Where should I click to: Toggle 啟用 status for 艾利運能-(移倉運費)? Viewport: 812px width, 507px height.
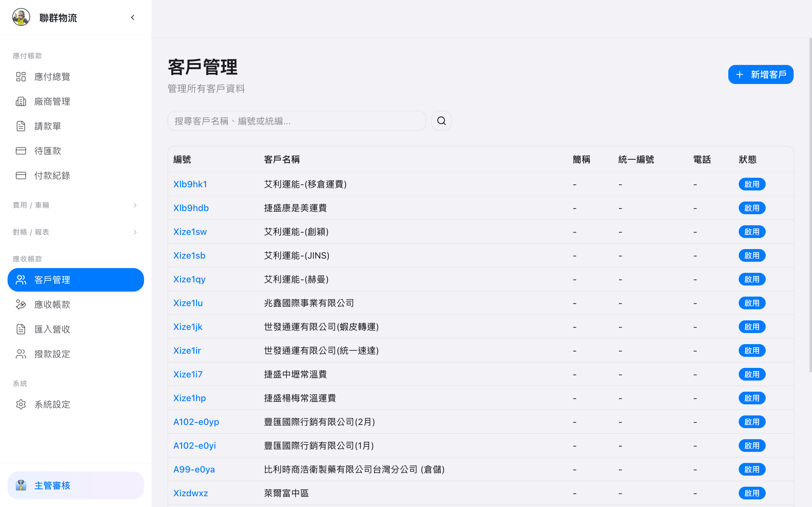[x=752, y=184]
